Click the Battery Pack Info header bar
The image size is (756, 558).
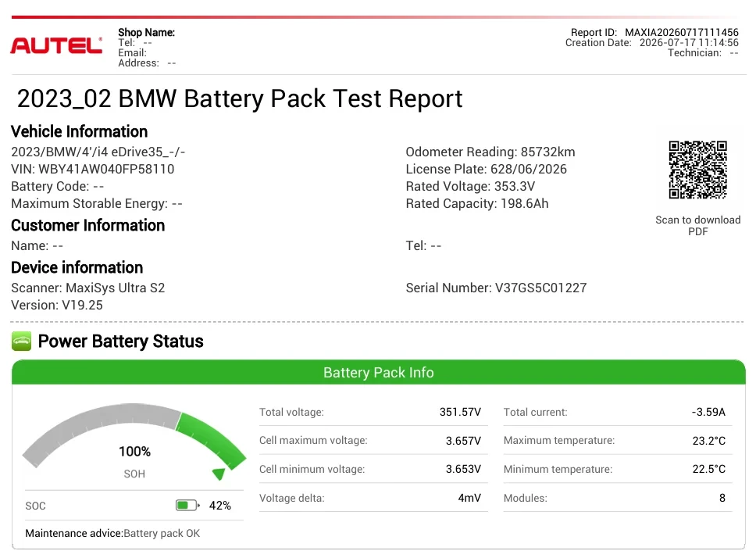tap(379, 372)
